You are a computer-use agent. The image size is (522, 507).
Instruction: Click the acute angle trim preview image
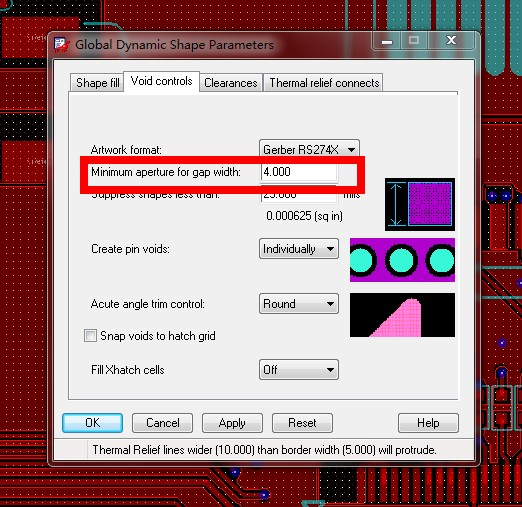[x=402, y=315]
